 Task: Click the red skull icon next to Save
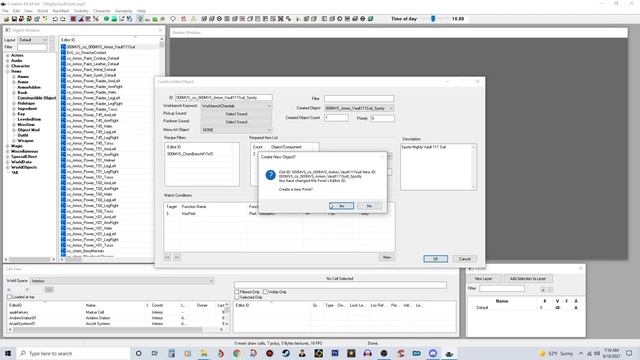coord(21,19)
